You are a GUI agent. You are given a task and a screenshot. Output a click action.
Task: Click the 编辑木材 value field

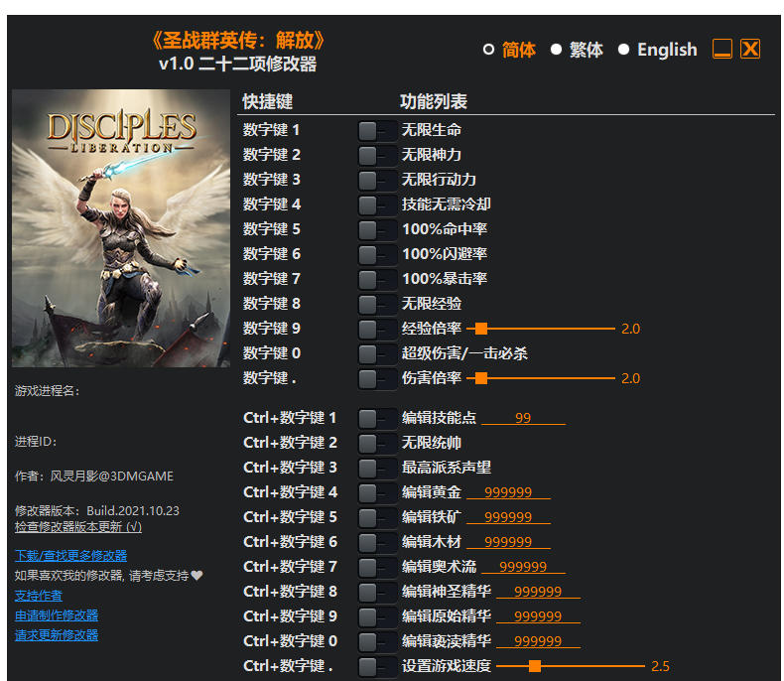508,541
